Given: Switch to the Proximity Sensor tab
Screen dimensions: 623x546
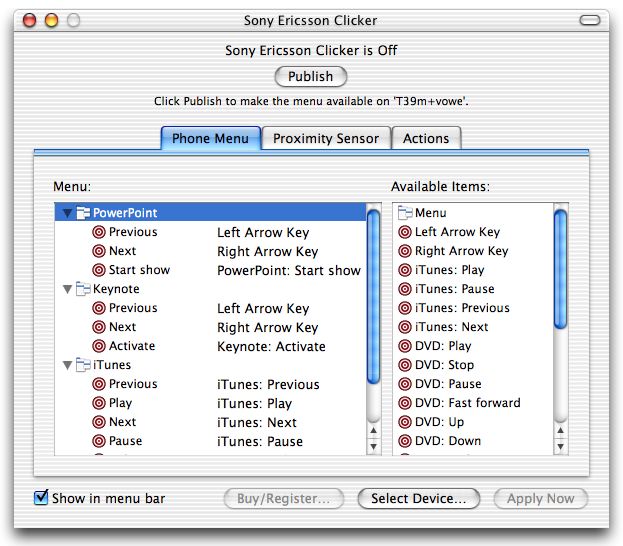Looking at the screenshot, I should (x=326, y=138).
